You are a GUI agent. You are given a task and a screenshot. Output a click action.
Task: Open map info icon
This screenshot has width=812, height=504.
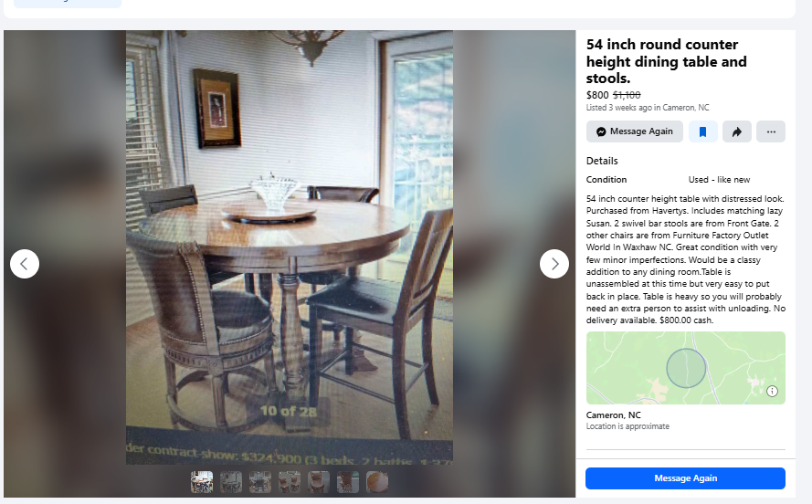pos(772,391)
